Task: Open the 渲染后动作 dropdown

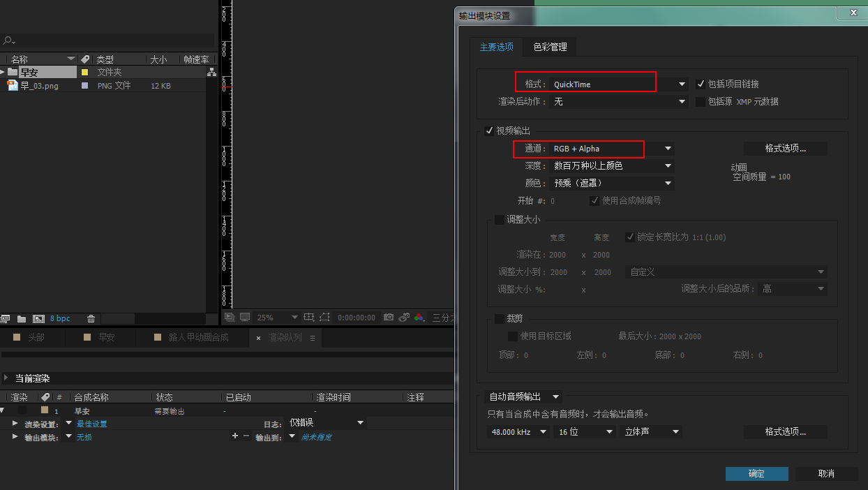Action: coord(618,101)
